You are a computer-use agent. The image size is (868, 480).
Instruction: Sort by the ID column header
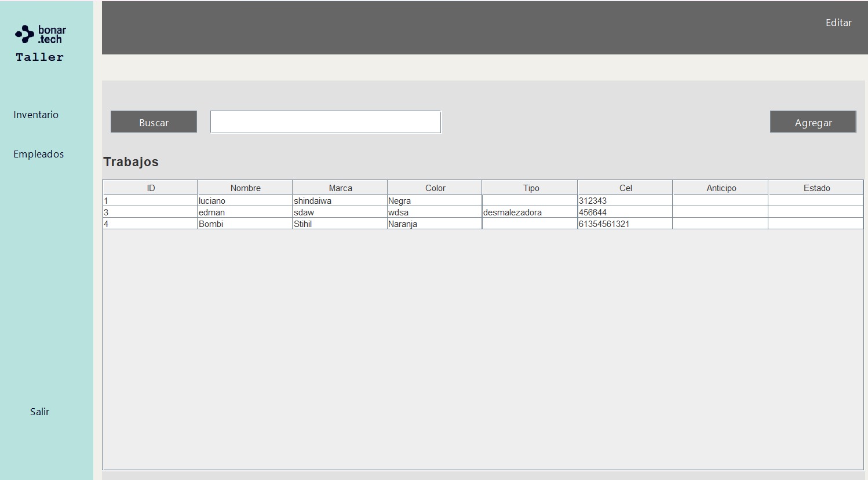150,187
